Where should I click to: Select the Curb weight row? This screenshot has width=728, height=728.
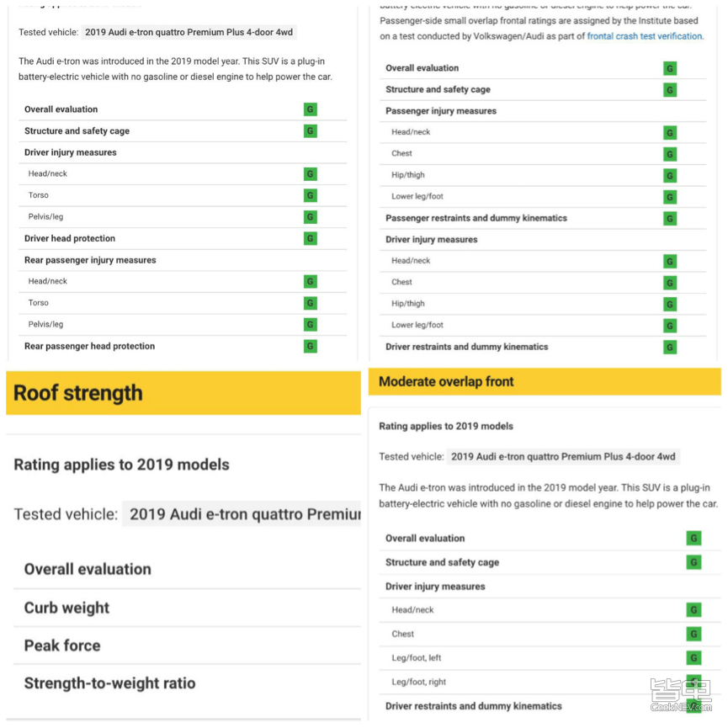(187, 608)
